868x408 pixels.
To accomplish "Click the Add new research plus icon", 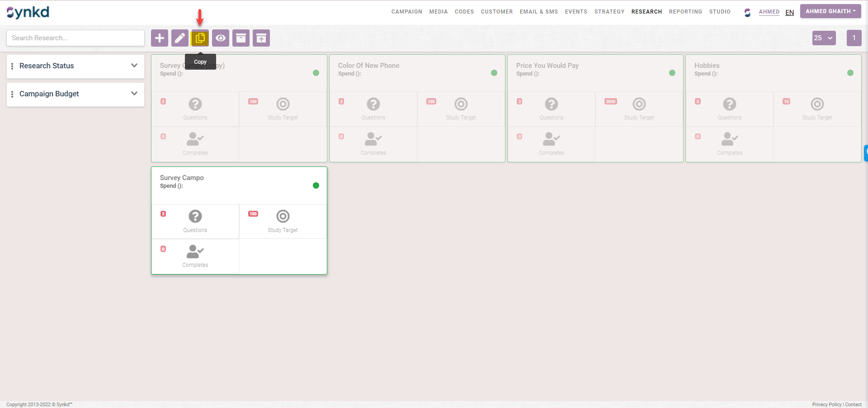I will [x=160, y=38].
